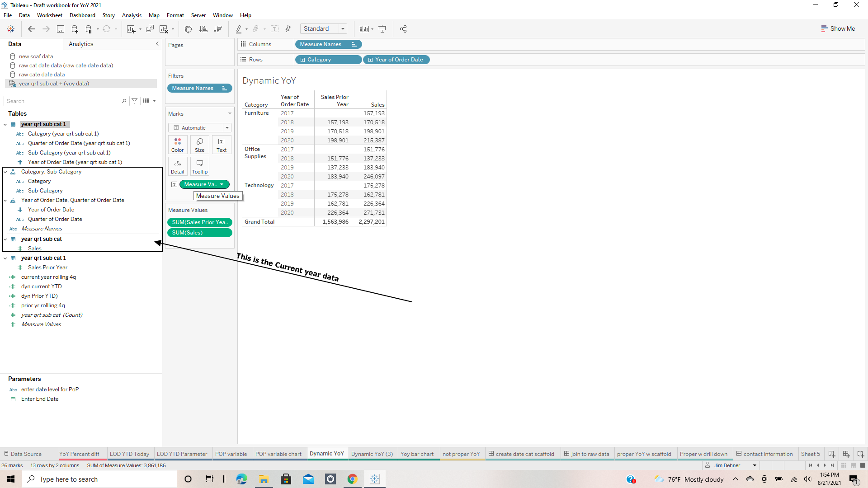The width and height of the screenshot is (868, 488).
Task: Expand Year of Order Date Quarter tree
Action: point(6,200)
